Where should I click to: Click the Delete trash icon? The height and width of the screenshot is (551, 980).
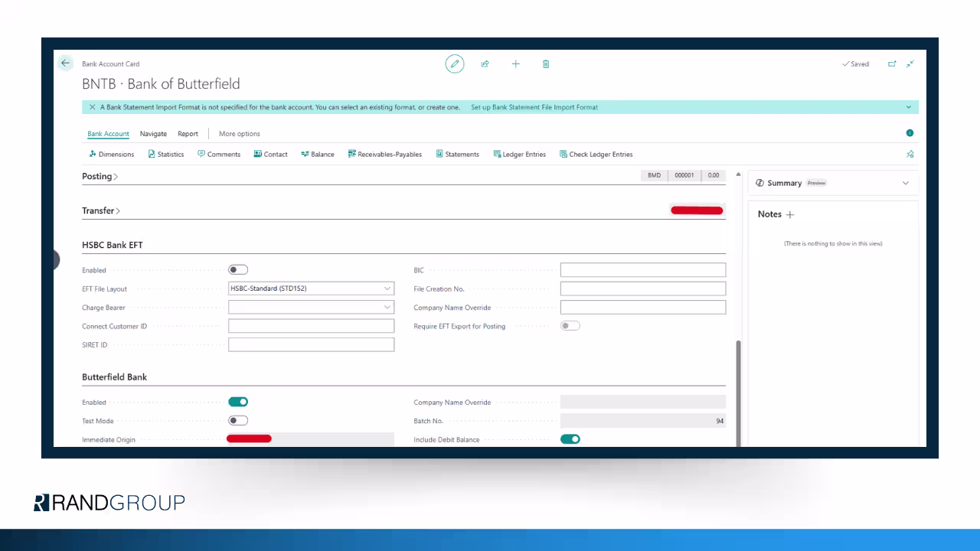click(x=546, y=64)
